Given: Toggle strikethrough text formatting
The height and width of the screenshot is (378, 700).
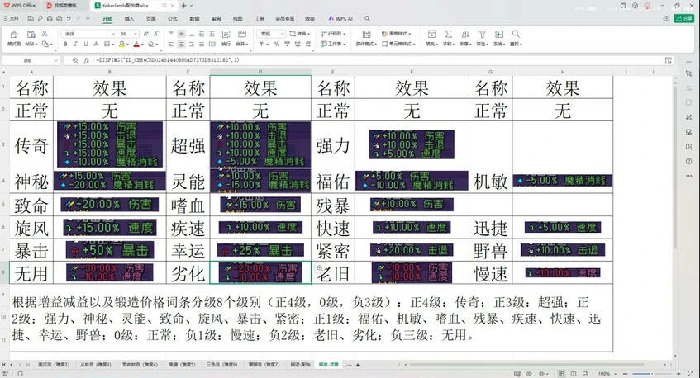Looking at the screenshot, I should coord(96,44).
